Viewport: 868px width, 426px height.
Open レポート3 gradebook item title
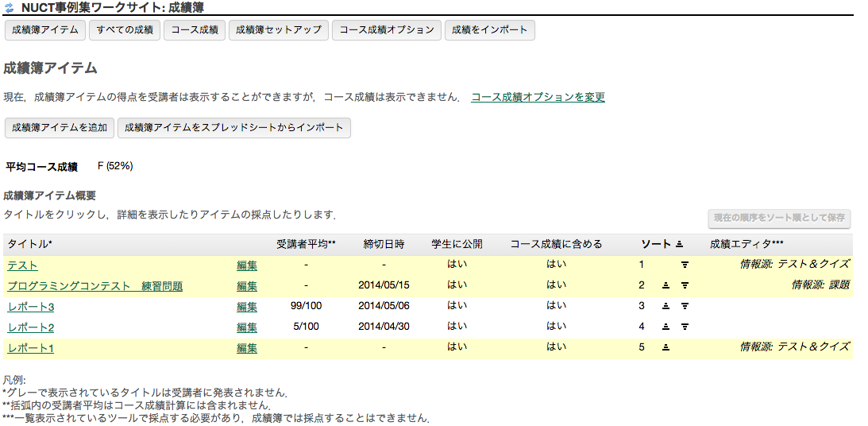31,307
